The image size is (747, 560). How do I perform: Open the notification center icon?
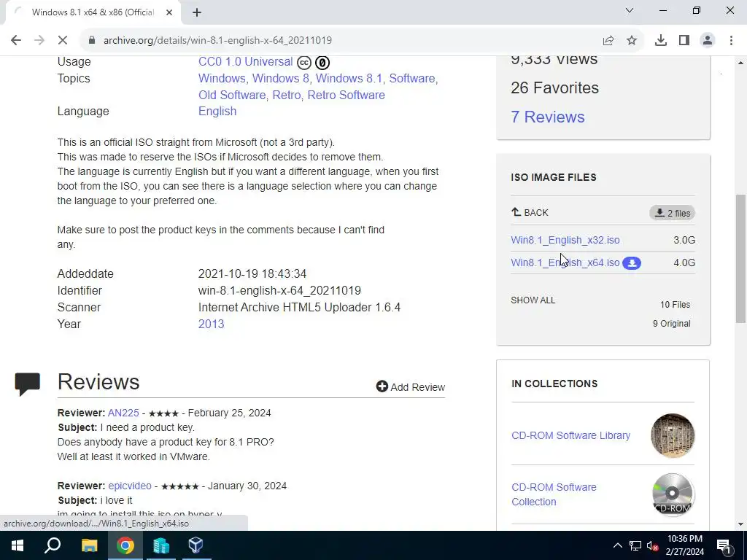724,547
